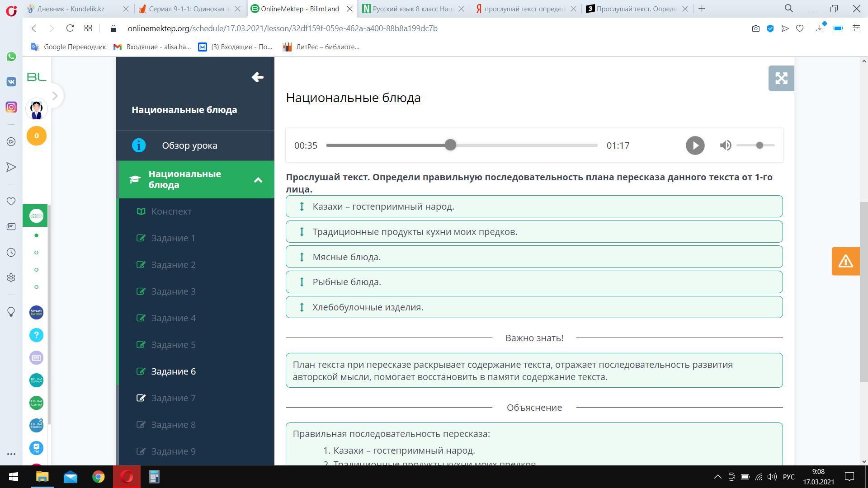Viewport: 868px width, 488px height.
Task: Click the Opera snapshot camera icon
Action: click(x=755, y=28)
